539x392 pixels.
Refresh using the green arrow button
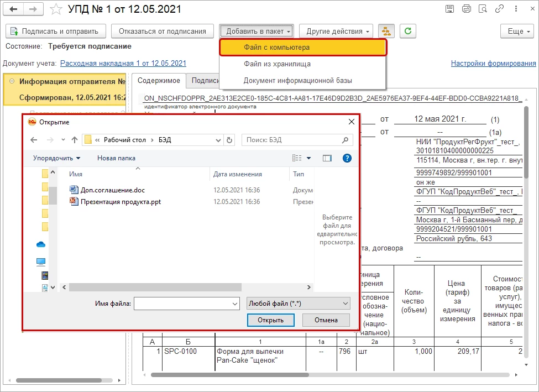tap(408, 32)
